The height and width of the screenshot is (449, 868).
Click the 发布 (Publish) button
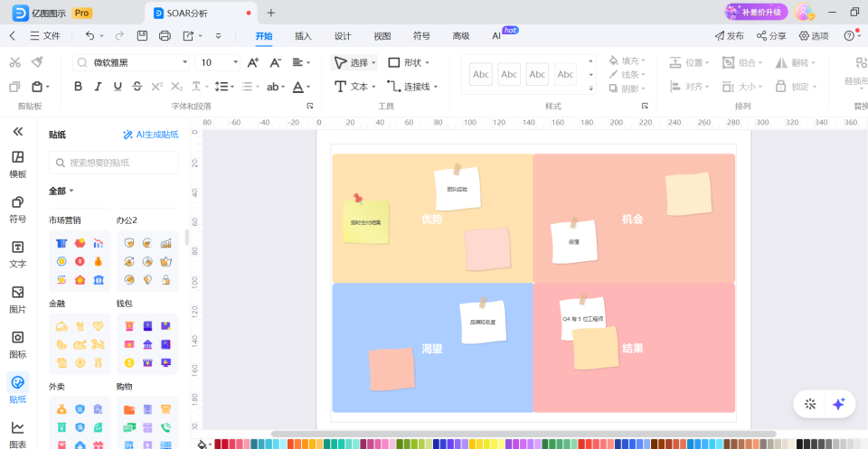tap(730, 36)
